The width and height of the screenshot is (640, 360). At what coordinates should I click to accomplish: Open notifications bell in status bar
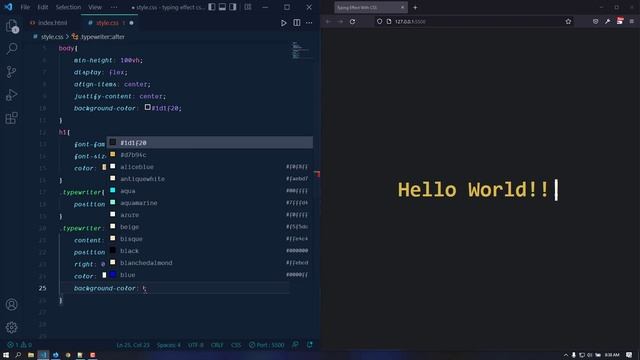click(x=310, y=345)
